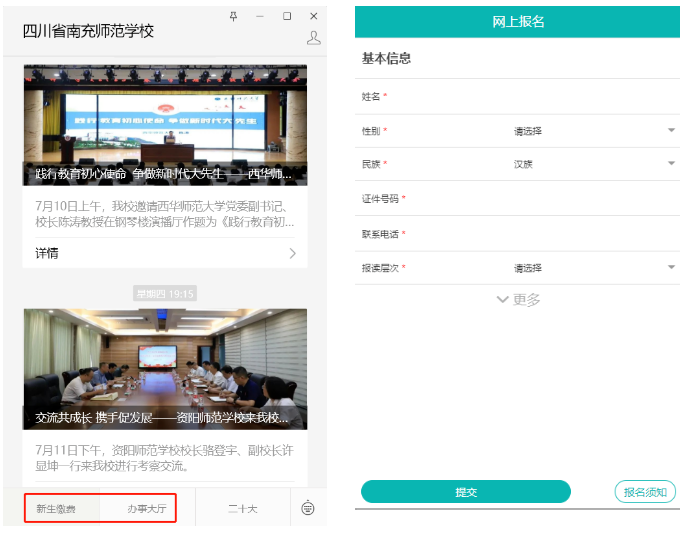Viewport: 693px width, 533px height.
Task: Select the 二十大 menu item
Action: click(242, 509)
